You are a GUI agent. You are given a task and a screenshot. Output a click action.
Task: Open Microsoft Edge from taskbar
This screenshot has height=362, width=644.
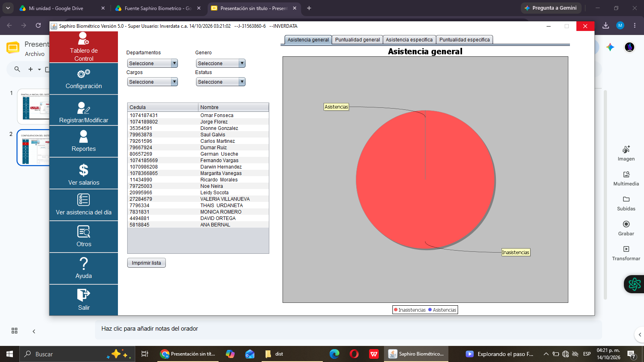(x=334, y=354)
